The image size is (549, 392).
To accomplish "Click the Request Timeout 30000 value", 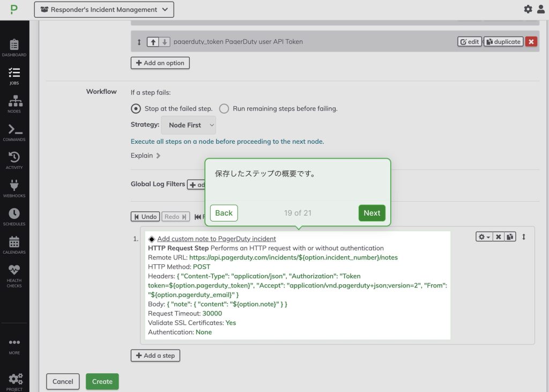I will tap(212, 314).
